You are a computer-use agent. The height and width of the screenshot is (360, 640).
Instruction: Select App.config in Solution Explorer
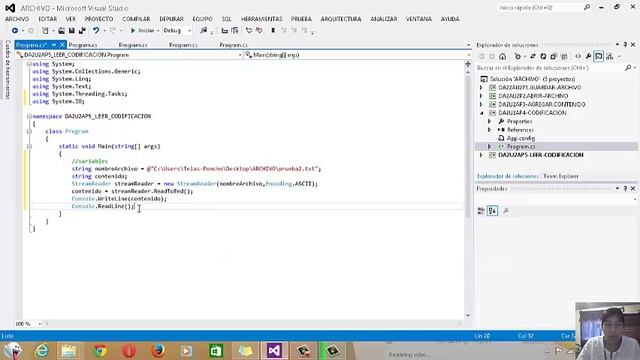pos(521,138)
